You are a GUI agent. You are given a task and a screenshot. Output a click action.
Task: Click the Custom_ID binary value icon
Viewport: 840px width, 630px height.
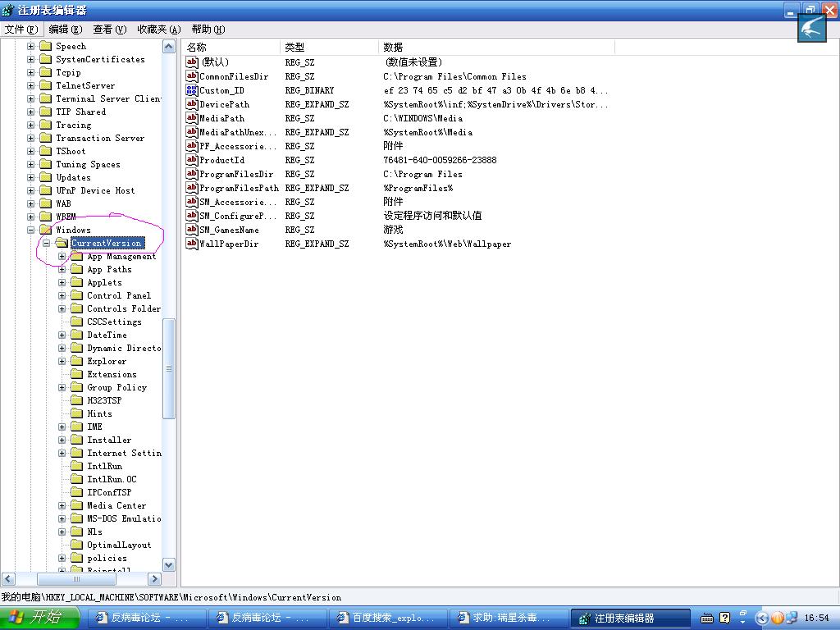click(192, 90)
